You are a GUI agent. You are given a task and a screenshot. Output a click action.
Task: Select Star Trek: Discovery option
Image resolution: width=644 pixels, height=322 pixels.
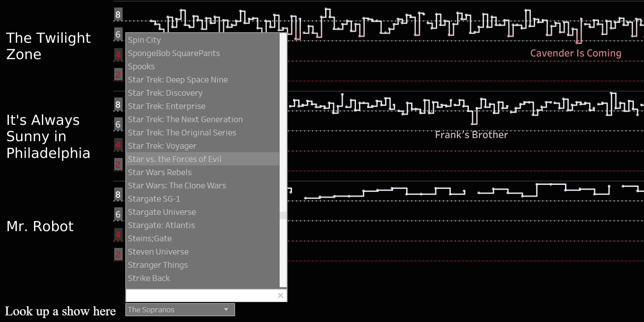pos(165,93)
